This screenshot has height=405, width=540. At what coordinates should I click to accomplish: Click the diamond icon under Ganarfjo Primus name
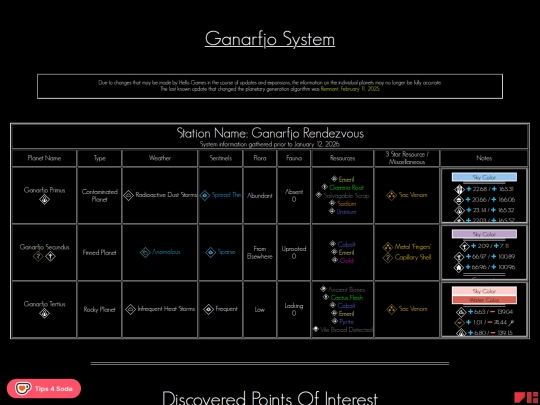point(44,199)
